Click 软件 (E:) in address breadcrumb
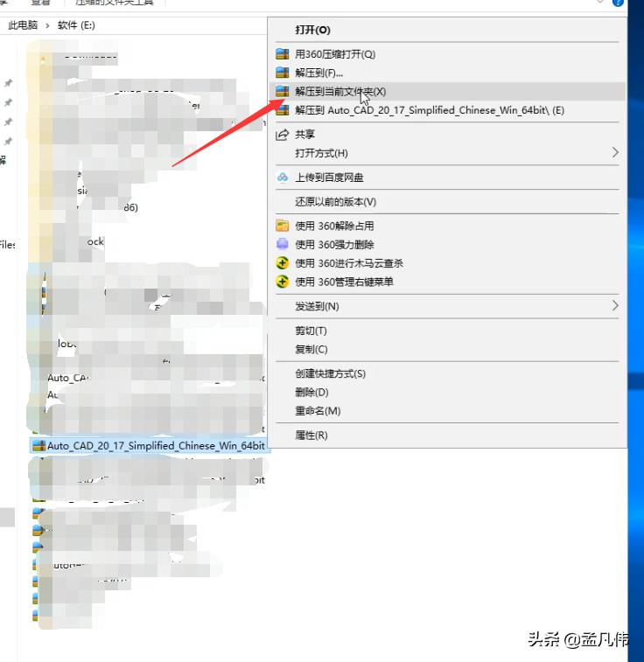The height and width of the screenshot is (662, 644). pos(76,25)
